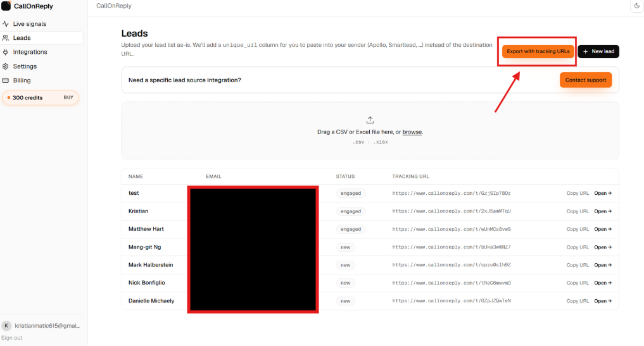Click Sign out link

(x=11, y=338)
